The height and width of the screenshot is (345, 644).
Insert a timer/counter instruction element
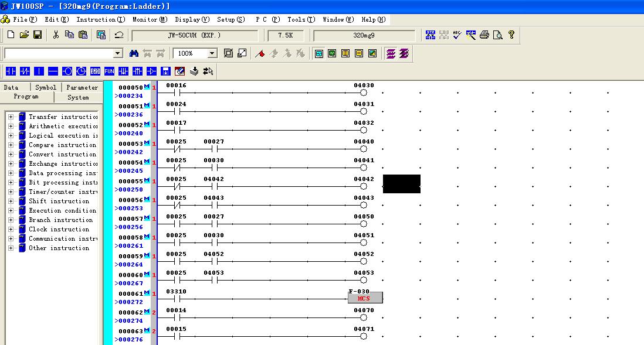(x=81, y=71)
